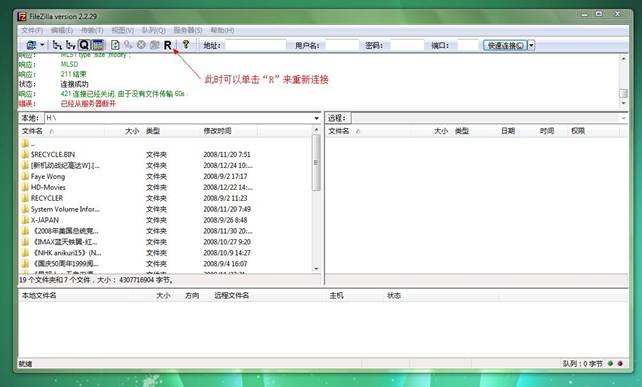The width and height of the screenshot is (642, 387).
Task: Click the 密码 password input field
Action: (407, 45)
